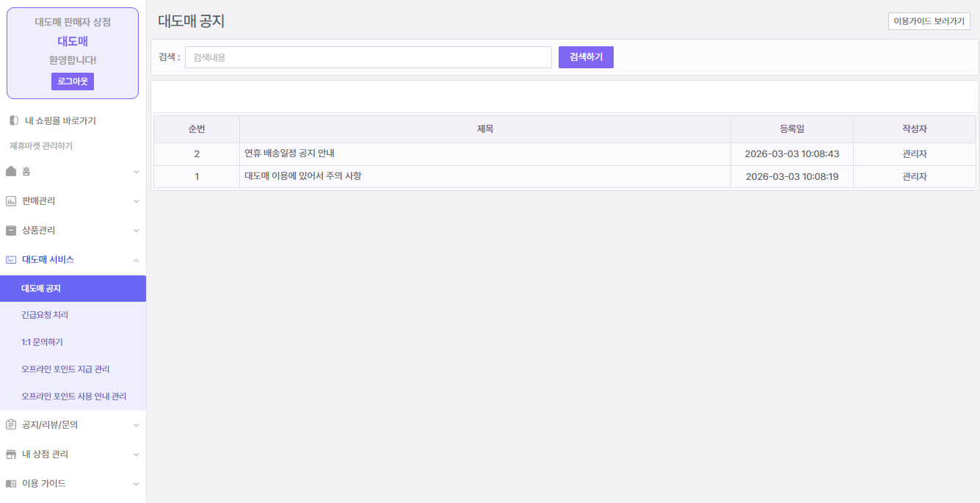Open 긴급요청 처리 submenu item
The height and width of the screenshot is (503, 980).
45,315
